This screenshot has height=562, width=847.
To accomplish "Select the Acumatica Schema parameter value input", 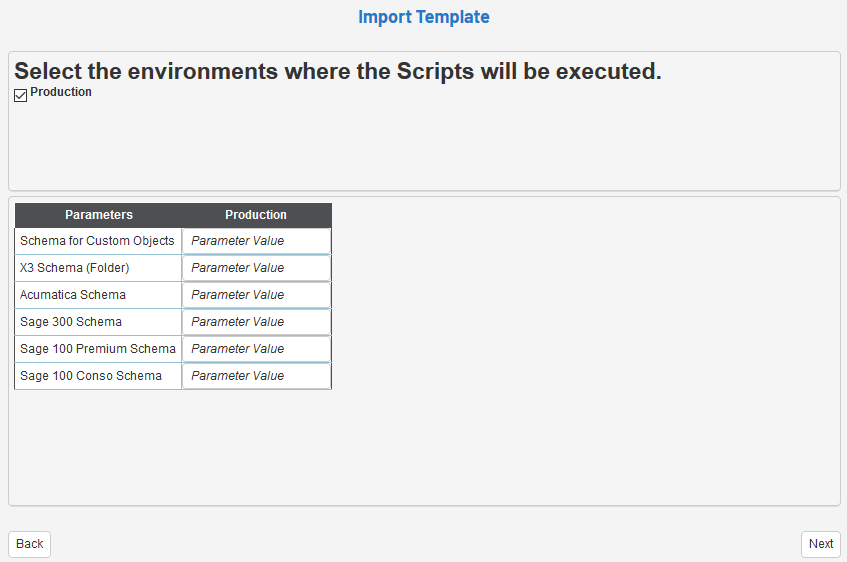I will tap(256, 295).
